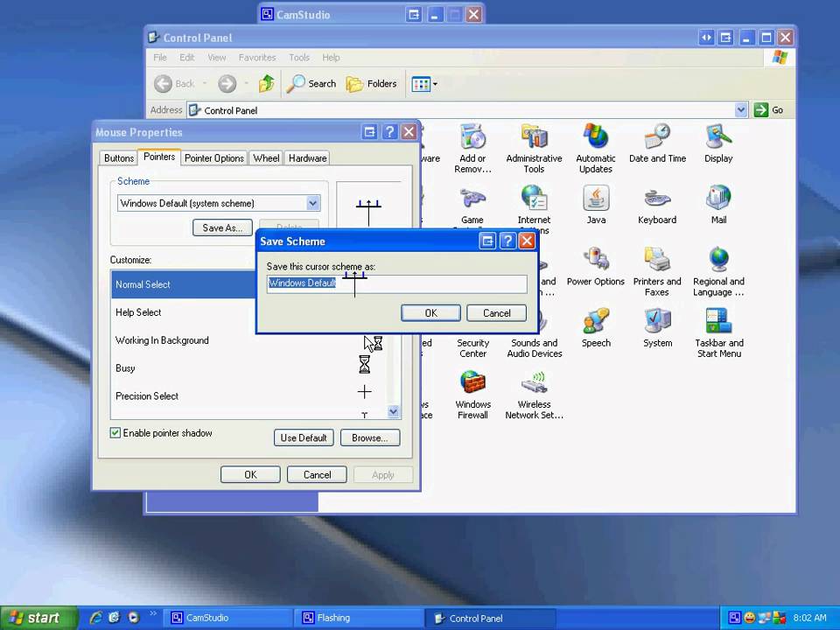The image size is (840, 630).
Task: Click the Use Default button
Action: pos(304,437)
